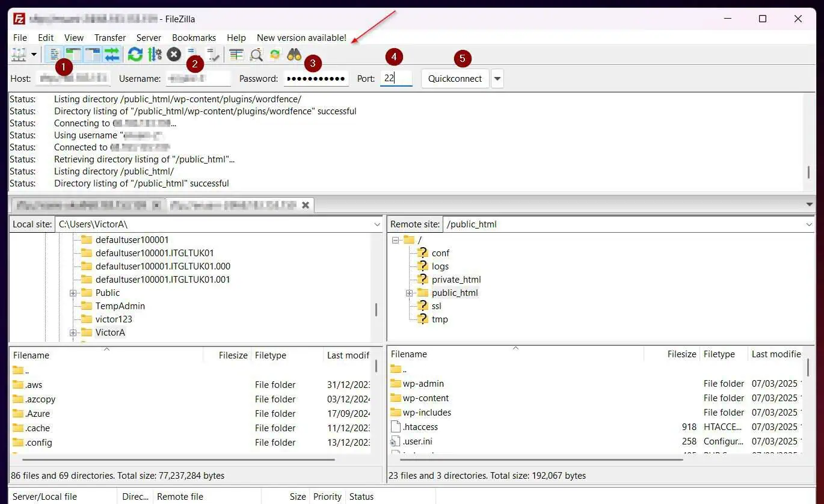This screenshot has width=824, height=504.
Task: Cancel the current operation
Action: coord(174,55)
